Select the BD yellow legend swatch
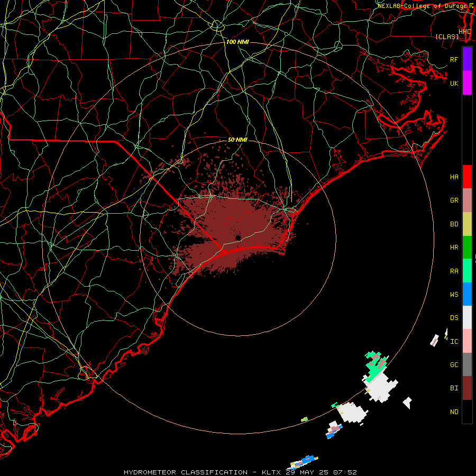This screenshot has height=476, width=476. [467, 224]
